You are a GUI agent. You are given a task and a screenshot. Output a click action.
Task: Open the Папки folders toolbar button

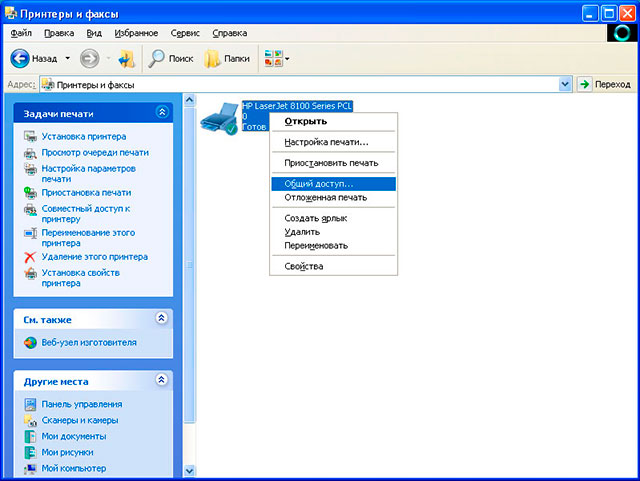(x=227, y=59)
